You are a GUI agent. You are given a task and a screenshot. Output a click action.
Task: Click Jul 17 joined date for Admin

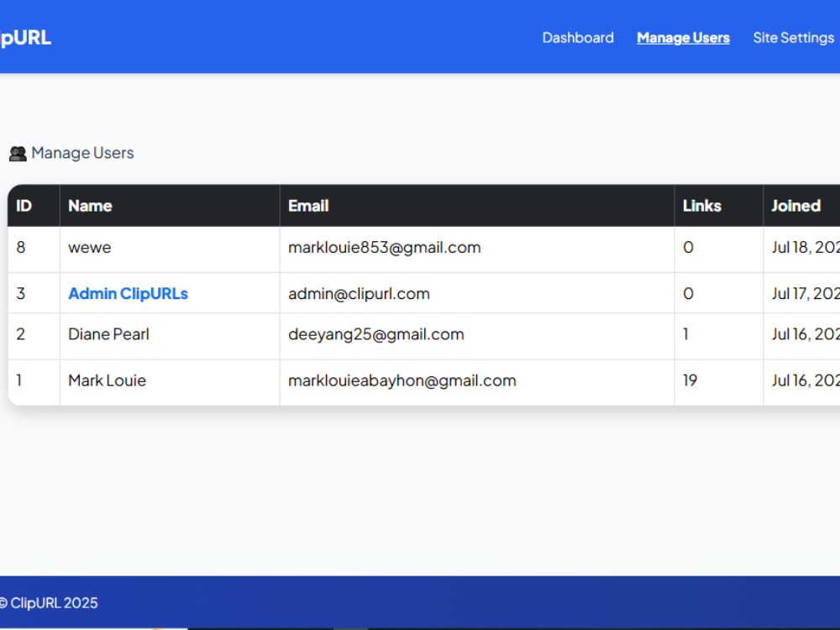tap(806, 293)
